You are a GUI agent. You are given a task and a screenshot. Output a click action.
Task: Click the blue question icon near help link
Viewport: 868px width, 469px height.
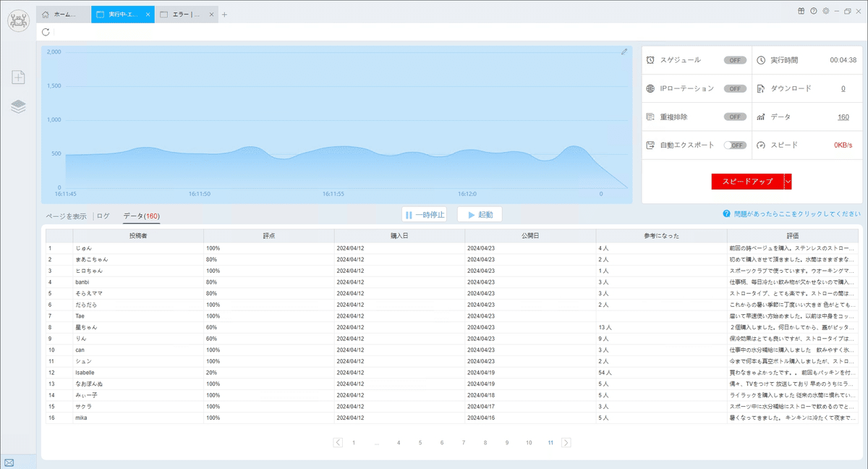click(x=726, y=214)
